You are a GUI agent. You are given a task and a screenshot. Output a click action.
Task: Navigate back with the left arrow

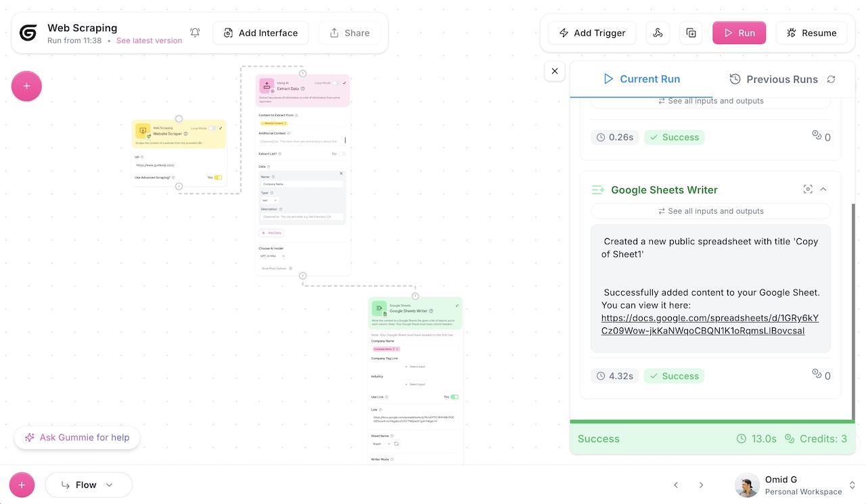tap(675, 485)
